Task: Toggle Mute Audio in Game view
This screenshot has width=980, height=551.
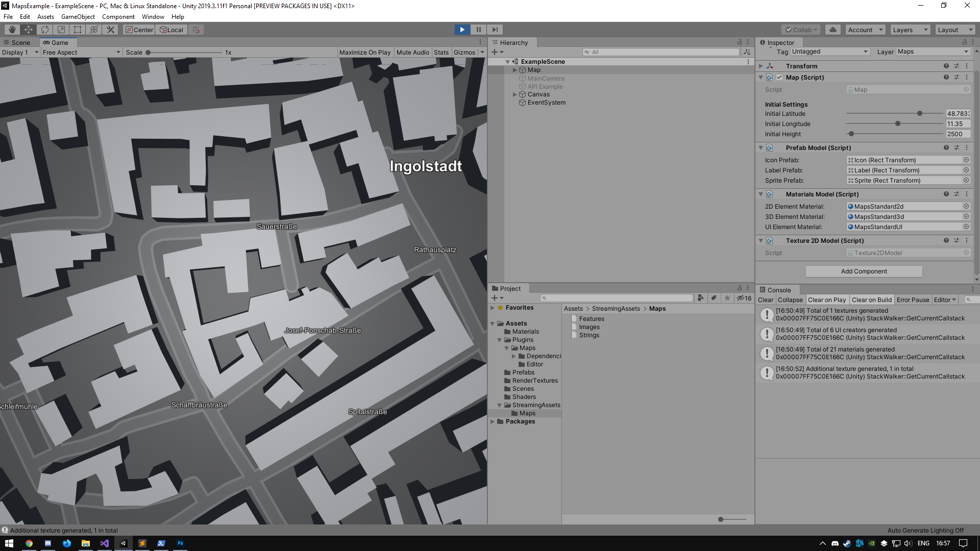Action: 412,53
